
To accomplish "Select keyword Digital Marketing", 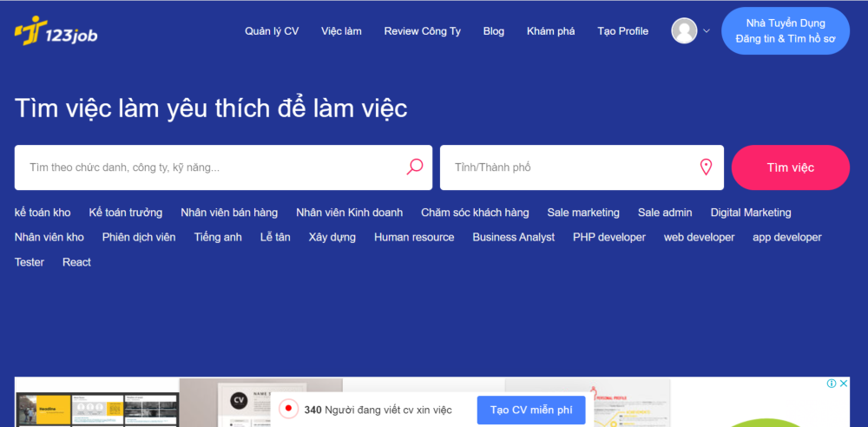I will 751,213.
